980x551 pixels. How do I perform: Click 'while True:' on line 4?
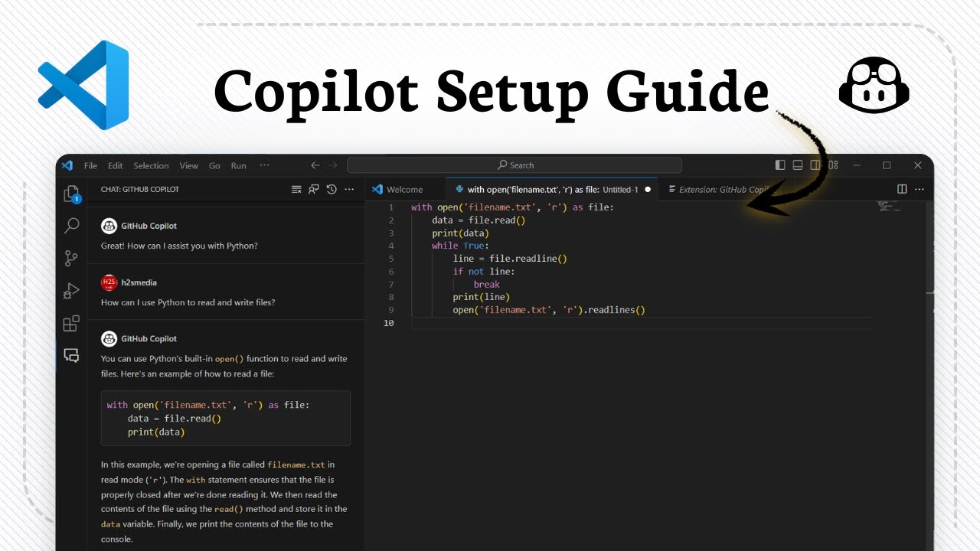(x=460, y=246)
